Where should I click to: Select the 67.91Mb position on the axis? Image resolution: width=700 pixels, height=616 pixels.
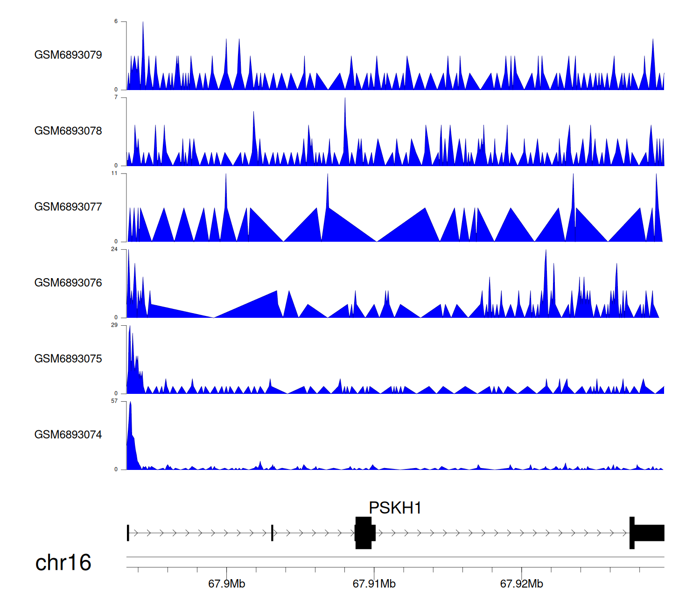(x=374, y=584)
